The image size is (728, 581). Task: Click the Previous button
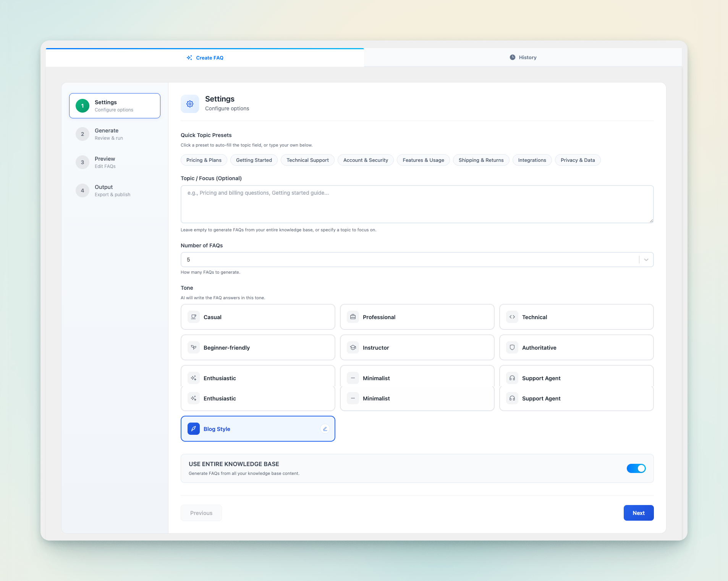click(x=201, y=513)
